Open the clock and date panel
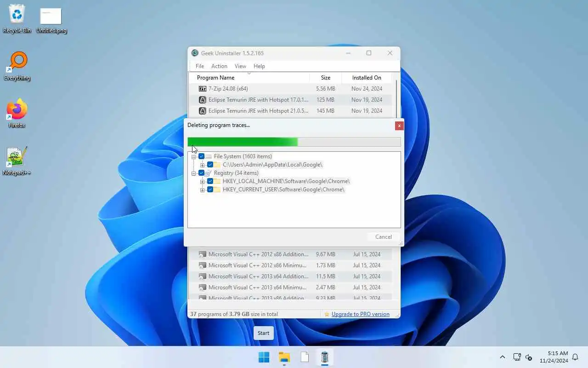Viewport: 588px width, 368px height. click(x=554, y=357)
